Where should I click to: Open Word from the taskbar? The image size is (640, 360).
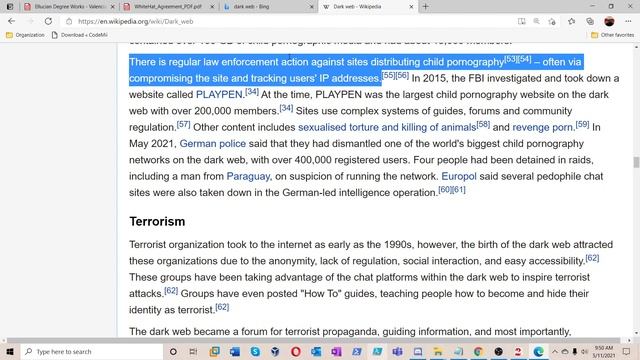[x=235, y=351]
